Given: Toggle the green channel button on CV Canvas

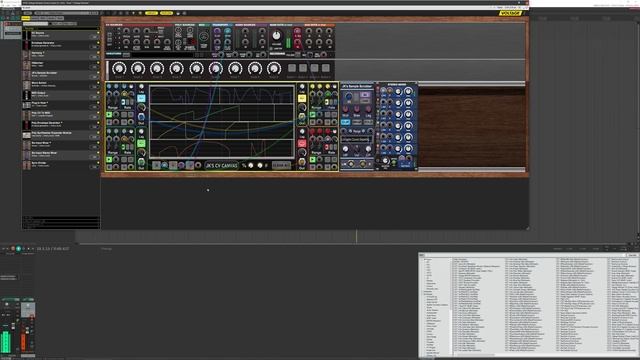Looking at the screenshot, I should pyautogui.click(x=141, y=143).
